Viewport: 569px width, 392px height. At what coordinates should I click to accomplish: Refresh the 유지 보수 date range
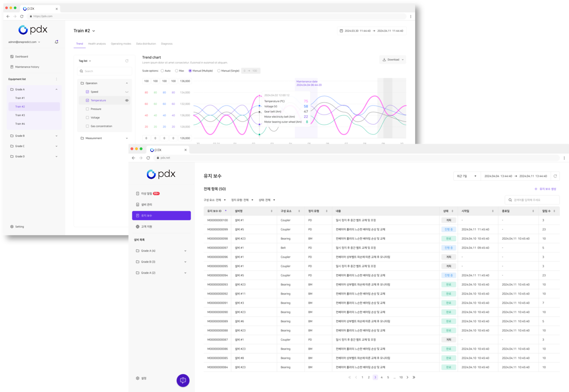tap(555, 176)
